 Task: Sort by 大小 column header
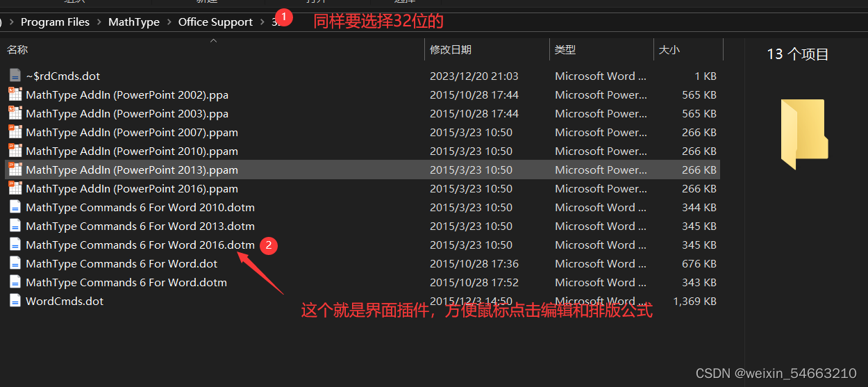(x=669, y=49)
